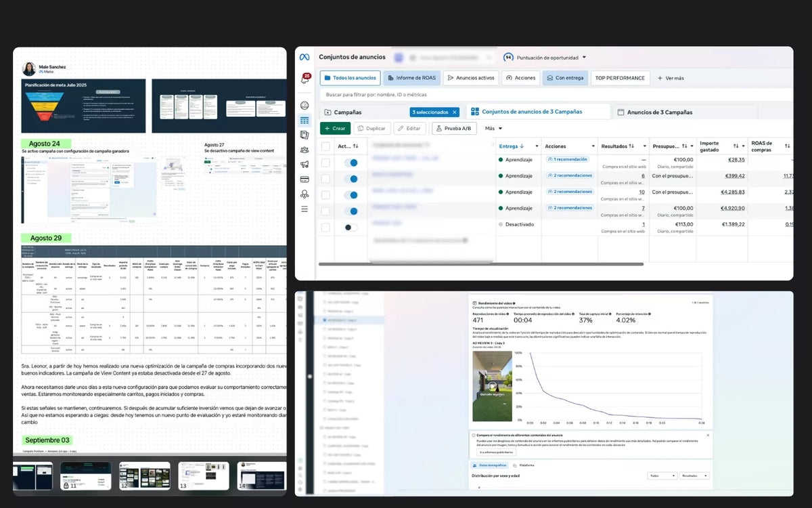
Task: Toggle off the first ad set row switch
Action: pyautogui.click(x=351, y=163)
